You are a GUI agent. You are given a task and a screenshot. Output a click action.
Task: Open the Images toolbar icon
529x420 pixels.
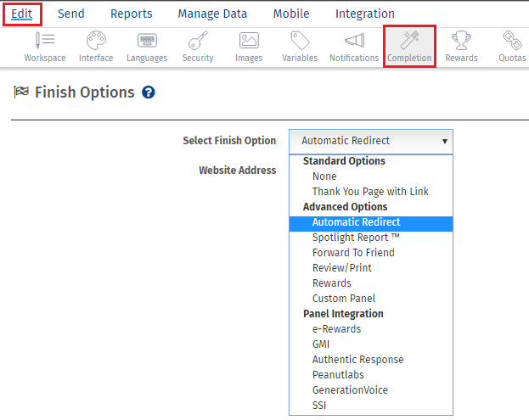249,41
